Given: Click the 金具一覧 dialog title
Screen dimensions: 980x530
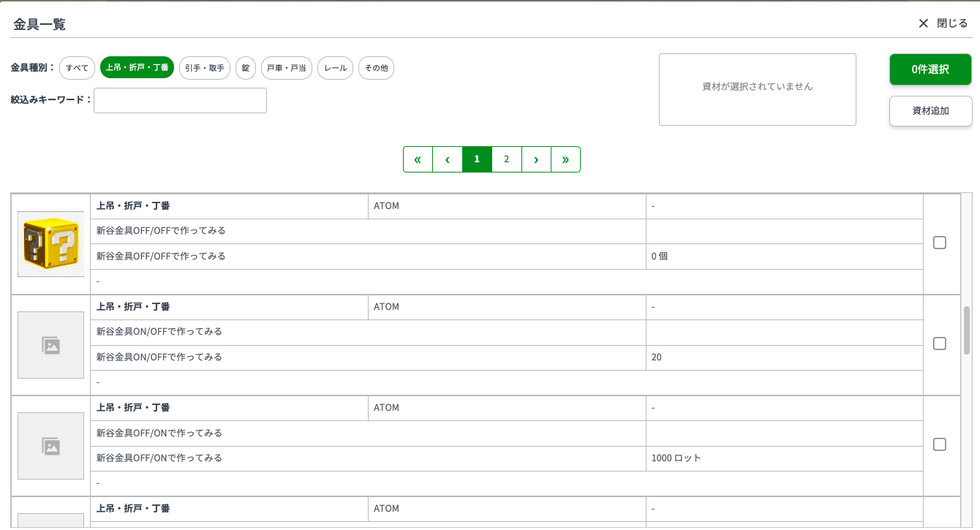Looking at the screenshot, I should pyautogui.click(x=39, y=24).
